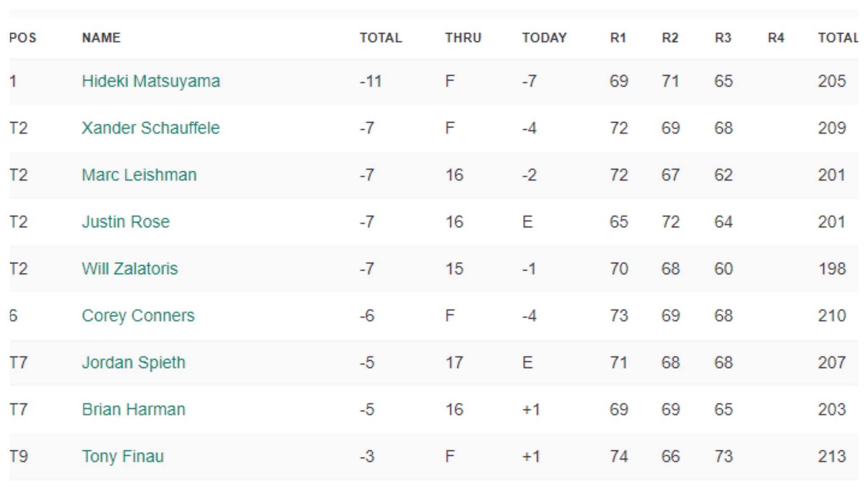
Task: Sort by the POS column header
Action: (x=23, y=38)
